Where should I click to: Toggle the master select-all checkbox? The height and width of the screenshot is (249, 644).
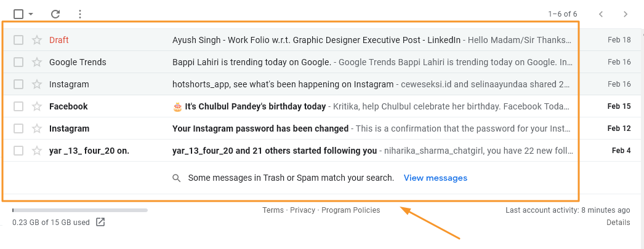click(18, 14)
